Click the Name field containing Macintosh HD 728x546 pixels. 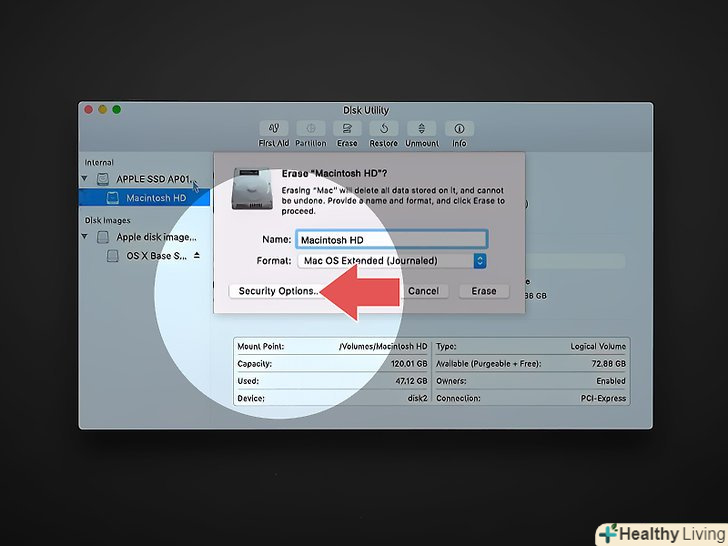pos(392,240)
